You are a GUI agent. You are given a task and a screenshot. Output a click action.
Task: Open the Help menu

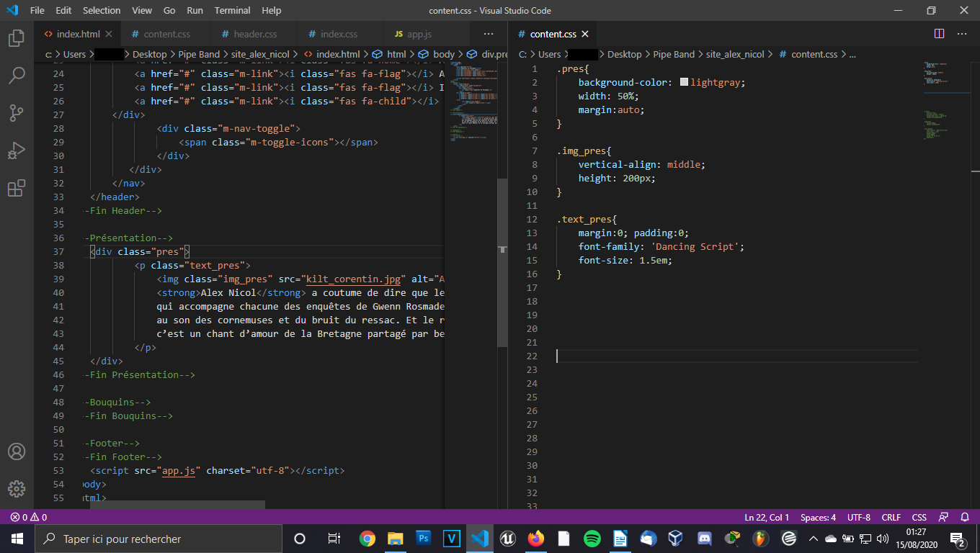click(272, 11)
